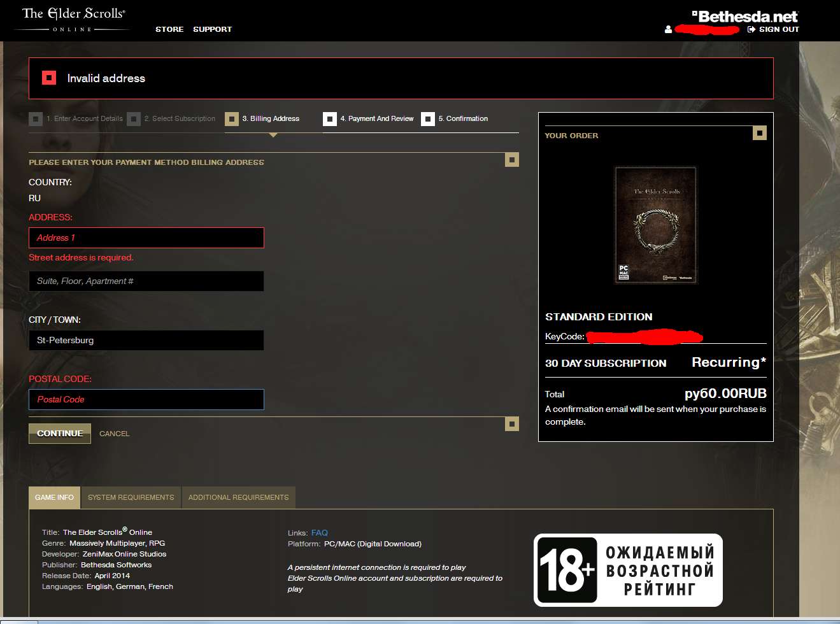Click the 'POSTAL CODE:' label
This screenshot has width=840, height=624.
pos(60,379)
